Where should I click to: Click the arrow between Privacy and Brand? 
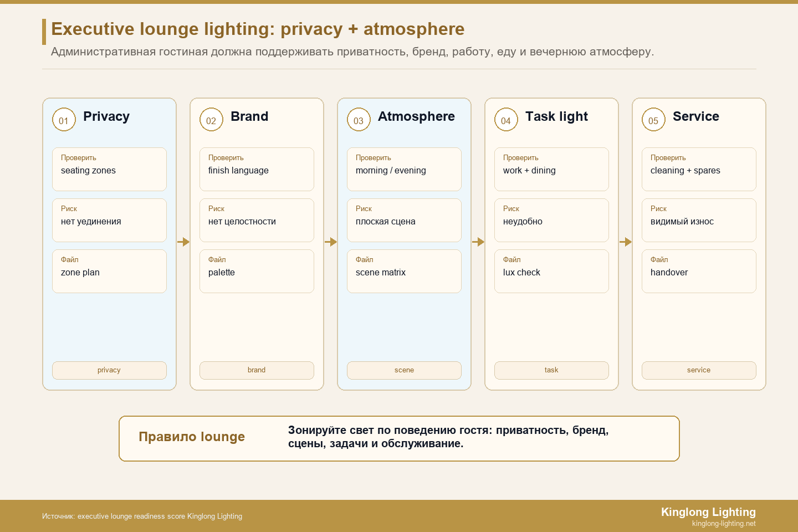(183, 242)
